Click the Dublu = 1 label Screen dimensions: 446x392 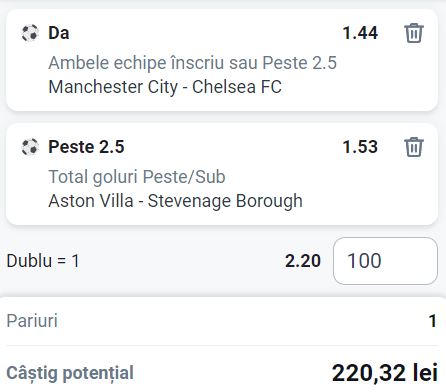(x=43, y=261)
